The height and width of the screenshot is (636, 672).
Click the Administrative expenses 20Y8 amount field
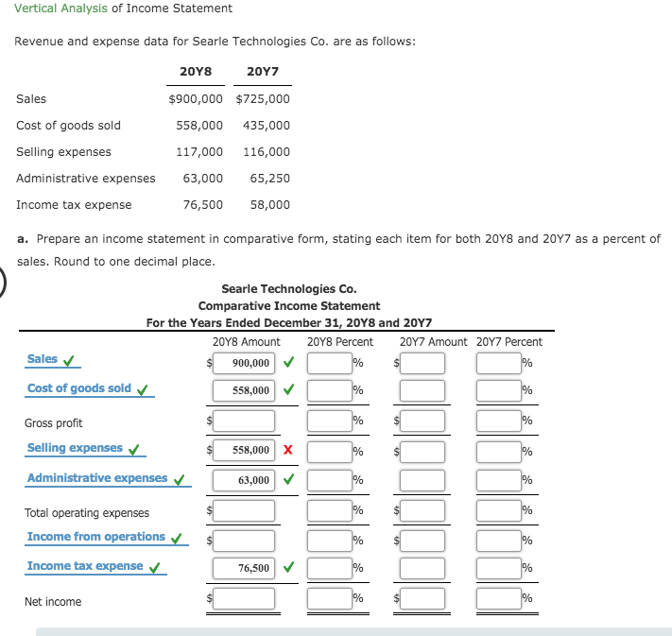[244, 480]
